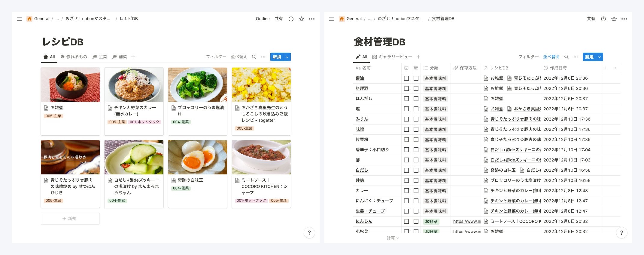Click General home icon in レシピDB breadcrumb
Viewport: 644px width, 255px height.
(29, 19)
